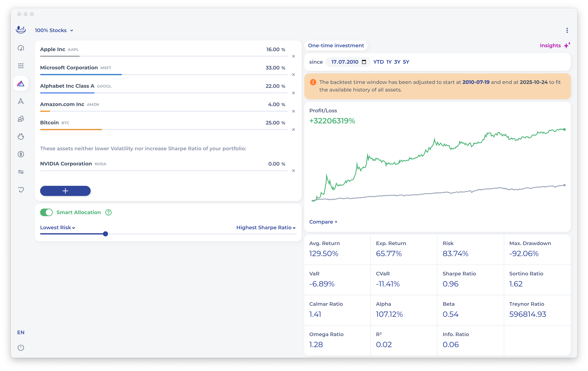Open the users community sidebar icon
This screenshot has height=371, width=588.
pos(21,119)
